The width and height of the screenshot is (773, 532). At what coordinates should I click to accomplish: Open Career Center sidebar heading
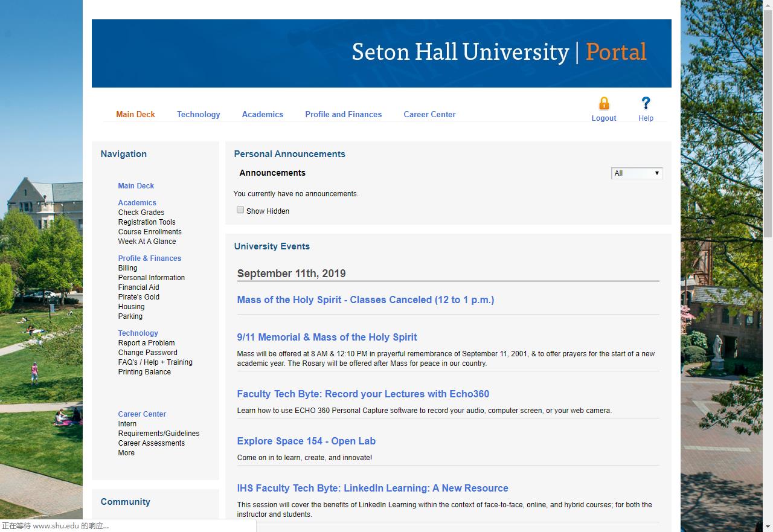142,414
